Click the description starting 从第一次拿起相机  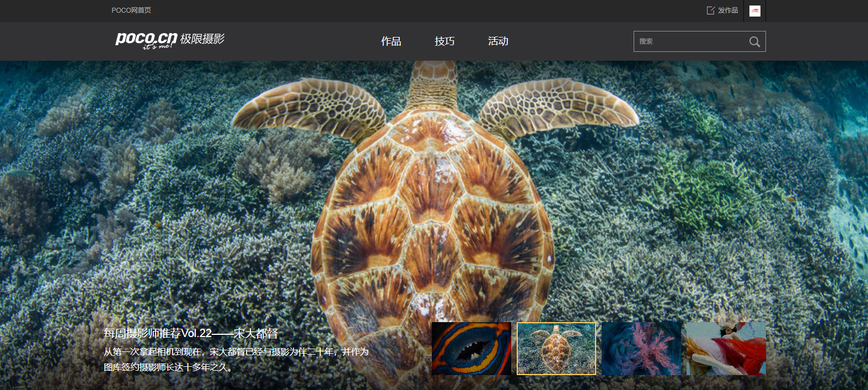236,359
